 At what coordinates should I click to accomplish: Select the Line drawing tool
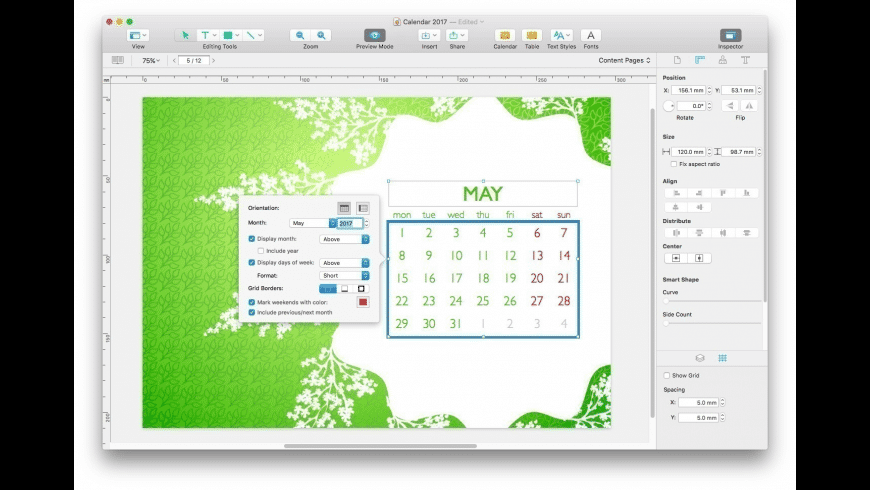253,35
